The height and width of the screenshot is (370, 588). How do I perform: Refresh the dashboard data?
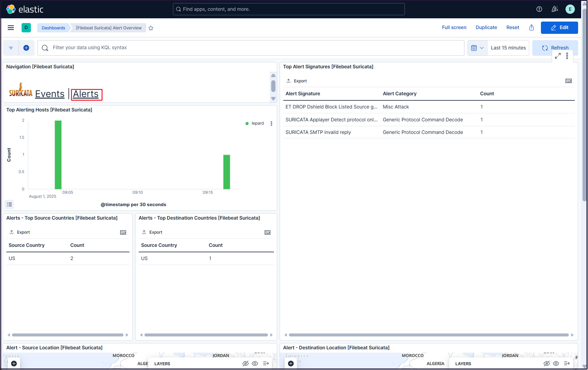point(555,48)
